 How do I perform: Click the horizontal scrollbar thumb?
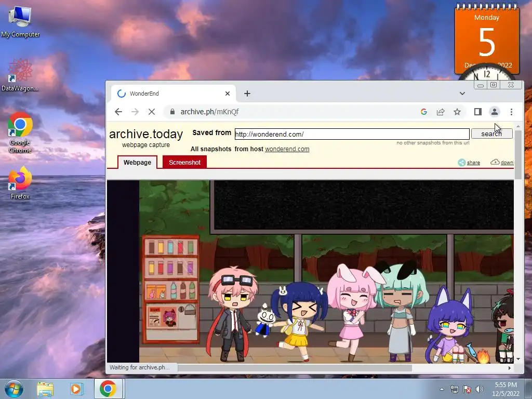[x=295, y=368]
